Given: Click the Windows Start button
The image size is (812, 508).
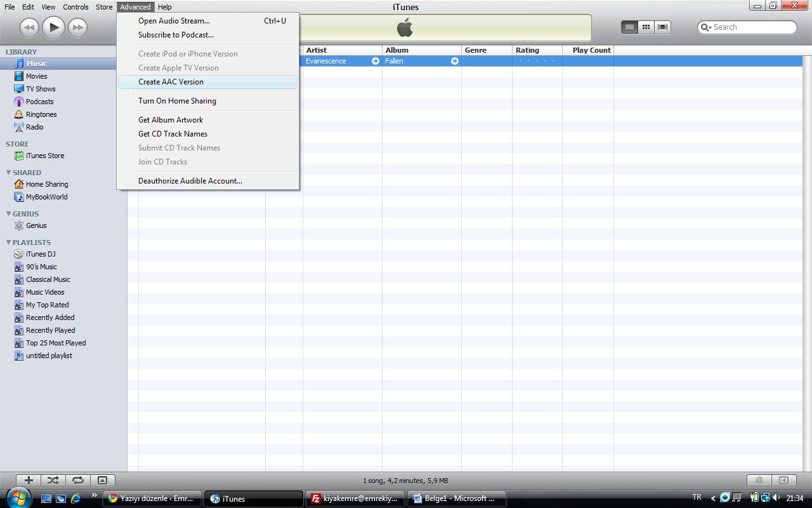Looking at the screenshot, I should point(17,497).
